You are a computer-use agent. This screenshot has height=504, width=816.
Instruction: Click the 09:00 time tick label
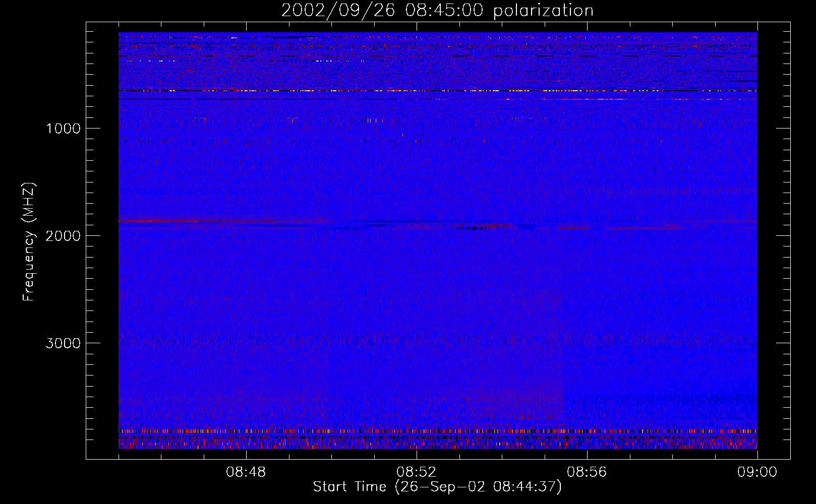(757, 472)
